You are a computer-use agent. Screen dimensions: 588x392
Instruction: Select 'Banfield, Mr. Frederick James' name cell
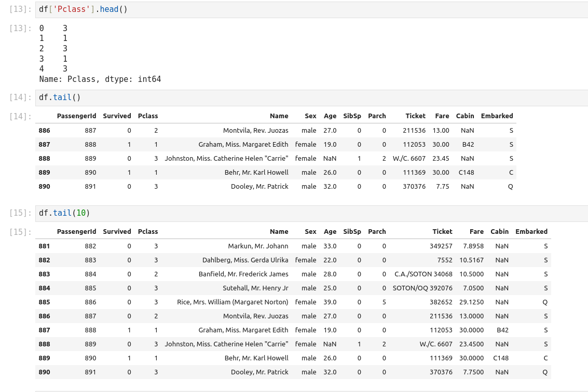coord(243,274)
